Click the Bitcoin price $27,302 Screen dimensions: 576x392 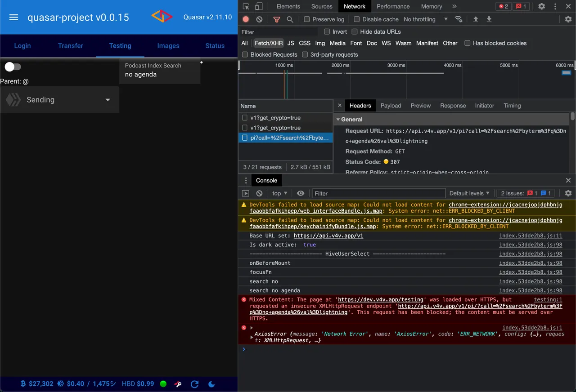[x=41, y=384]
